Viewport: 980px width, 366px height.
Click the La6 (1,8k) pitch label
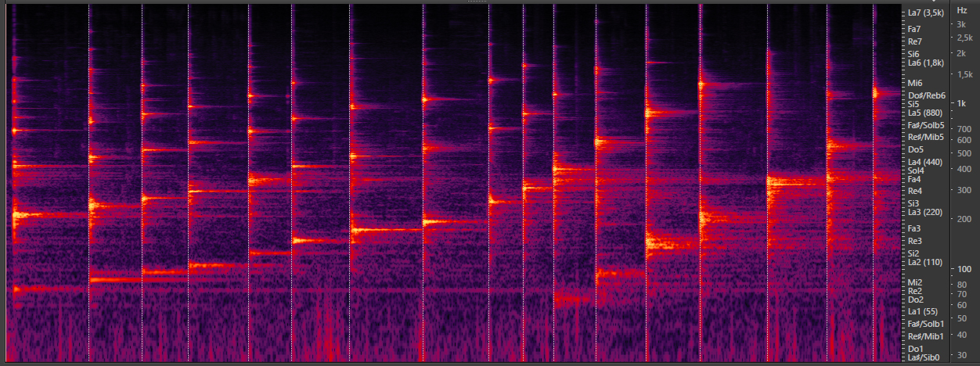click(x=926, y=63)
